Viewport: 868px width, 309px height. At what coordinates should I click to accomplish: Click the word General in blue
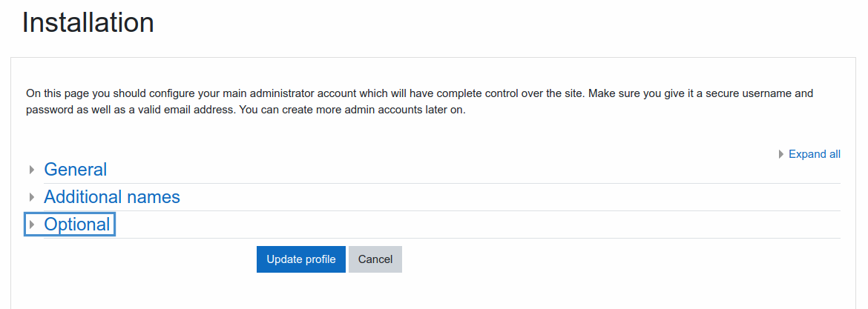(x=75, y=169)
